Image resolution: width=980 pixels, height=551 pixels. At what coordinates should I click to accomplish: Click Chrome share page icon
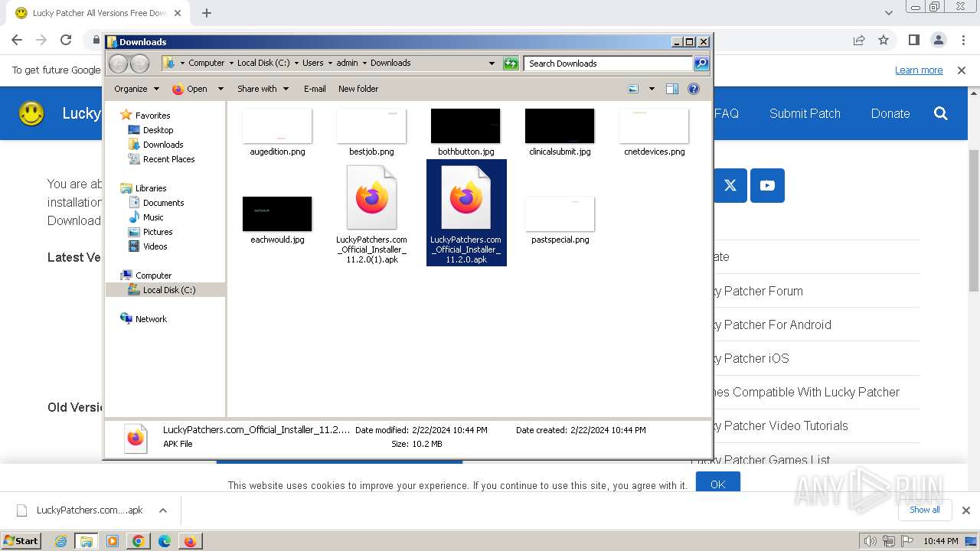[x=859, y=40]
